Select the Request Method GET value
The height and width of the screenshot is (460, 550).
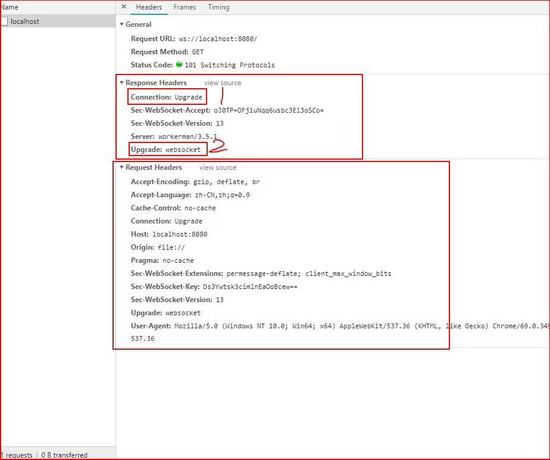197,52
